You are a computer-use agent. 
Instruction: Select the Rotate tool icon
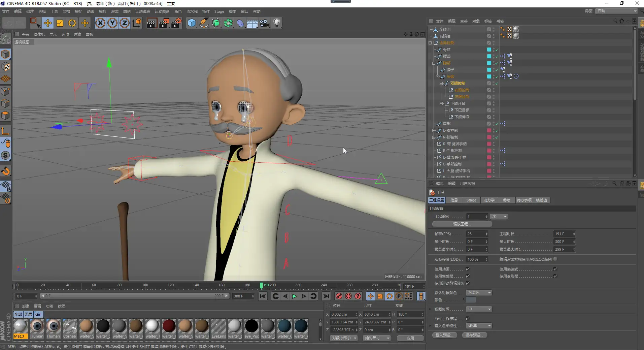coord(72,23)
